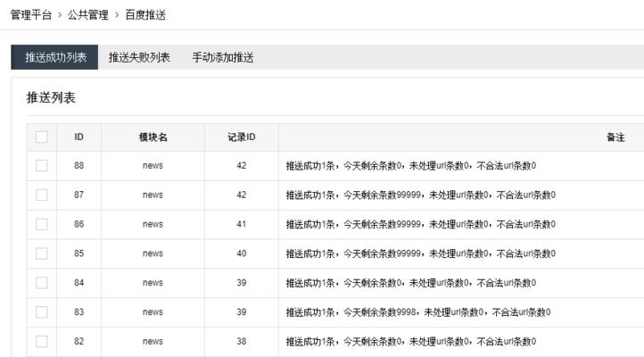Click record ID 41 in row 86
Screen dimensions: 644x357
(x=242, y=224)
